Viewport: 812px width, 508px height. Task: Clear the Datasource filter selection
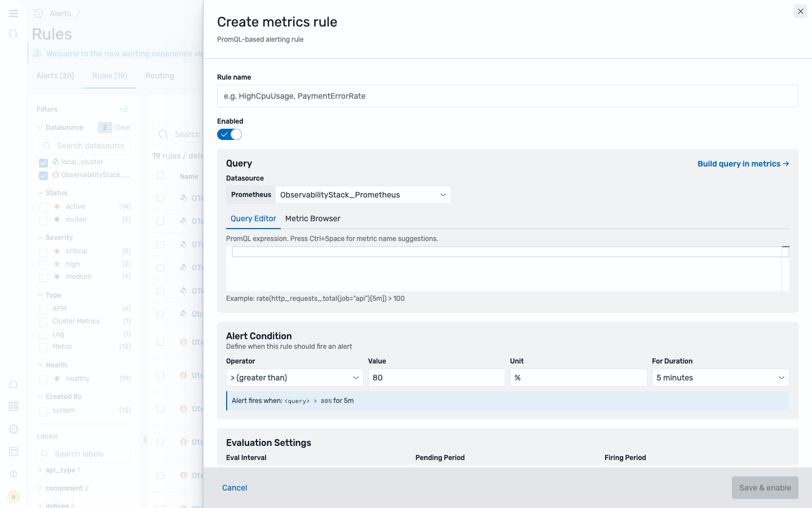pyautogui.click(x=122, y=128)
